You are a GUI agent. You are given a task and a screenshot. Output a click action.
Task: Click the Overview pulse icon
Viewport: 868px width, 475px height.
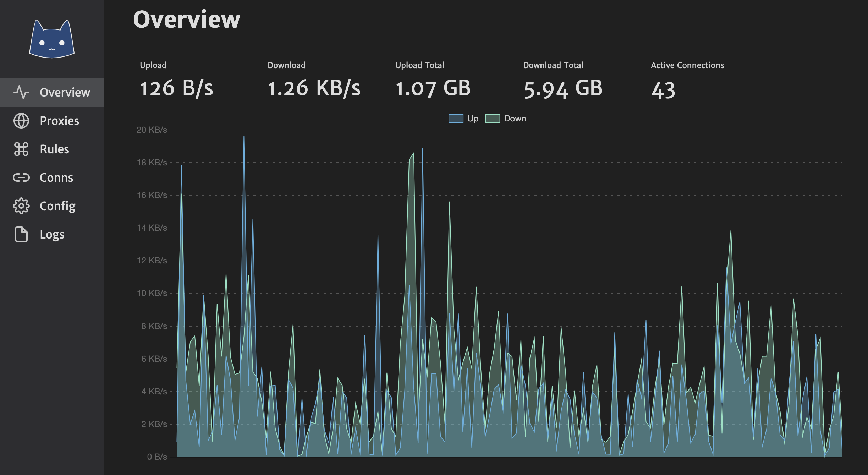pyautogui.click(x=21, y=92)
